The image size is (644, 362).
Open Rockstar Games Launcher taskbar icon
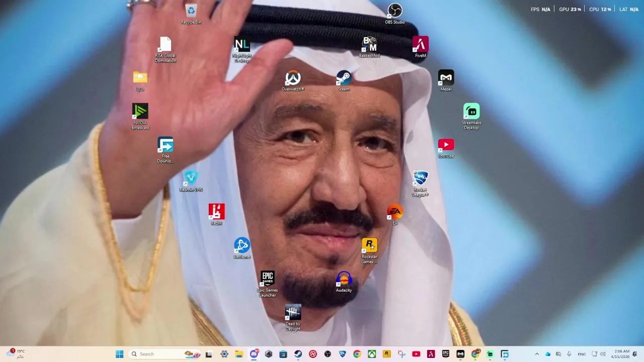tap(386, 354)
